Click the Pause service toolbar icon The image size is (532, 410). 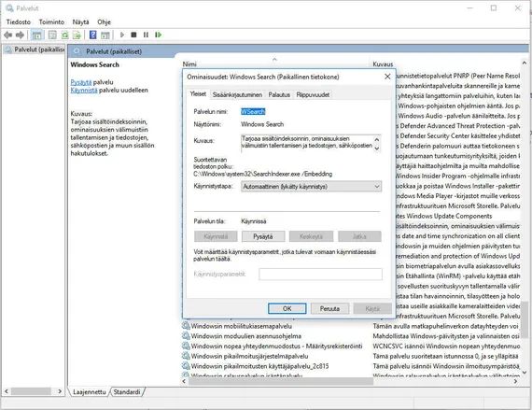pyautogui.click(x=146, y=35)
